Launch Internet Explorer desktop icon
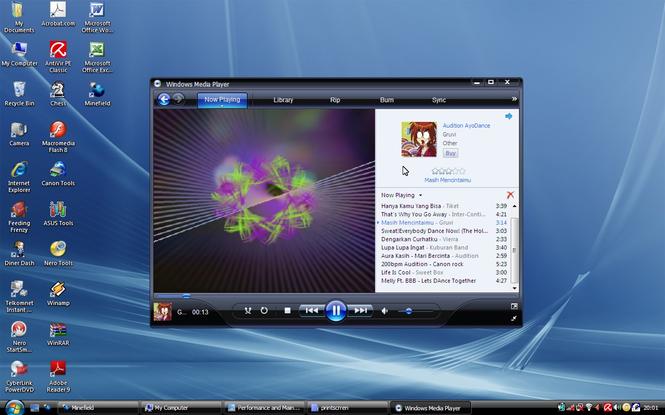The width and height of the screenshot is (665, 415). click(x=19, y=177)
